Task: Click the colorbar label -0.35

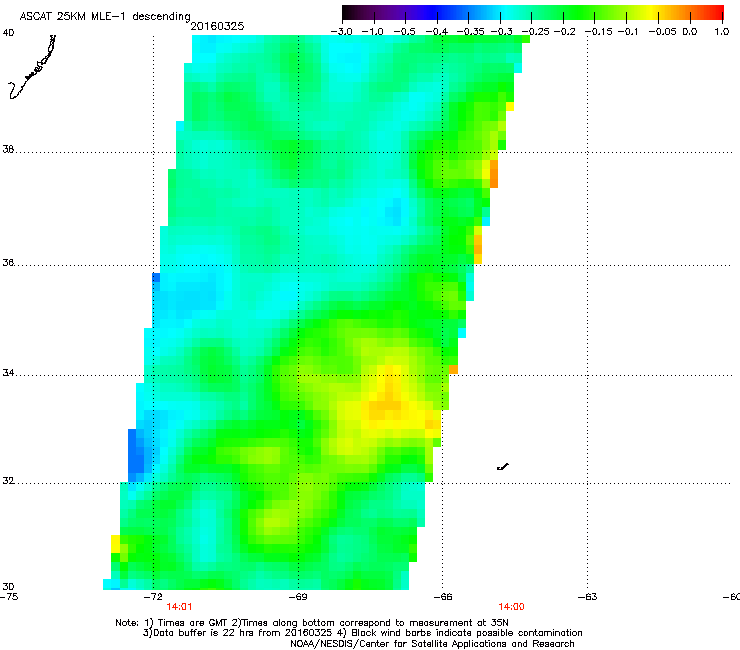Action: coord(471,32)
